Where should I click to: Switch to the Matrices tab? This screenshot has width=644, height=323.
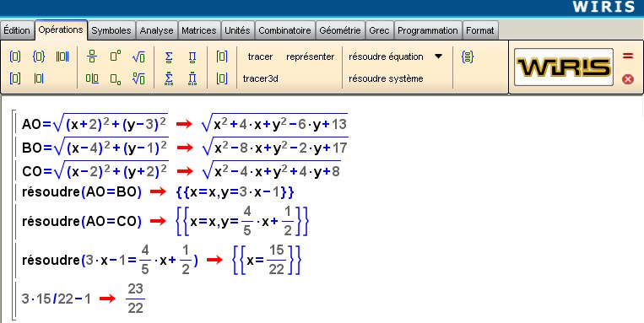point(199,30)
